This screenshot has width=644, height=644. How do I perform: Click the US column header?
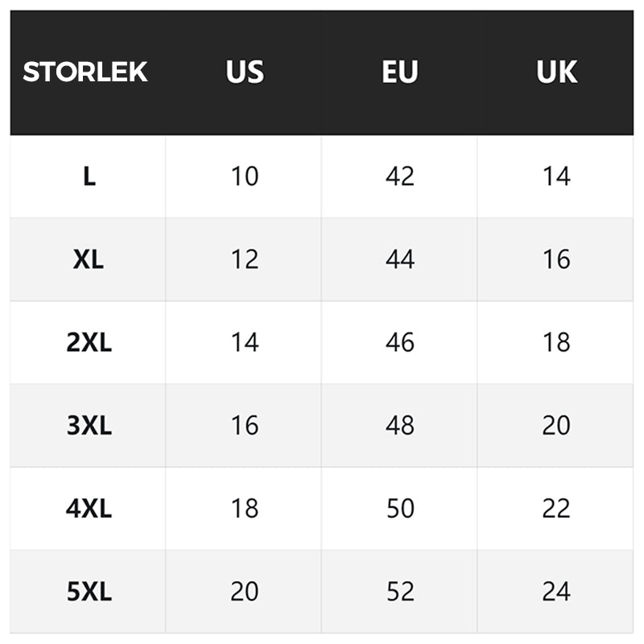click(245, 72)
